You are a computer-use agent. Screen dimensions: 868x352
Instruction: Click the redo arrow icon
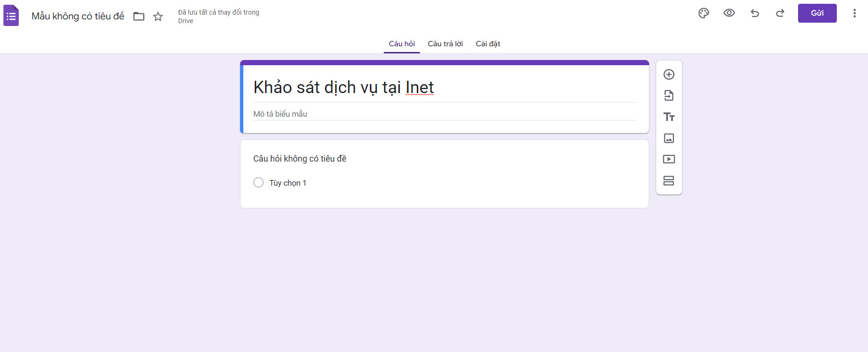[x=780, y=13]
